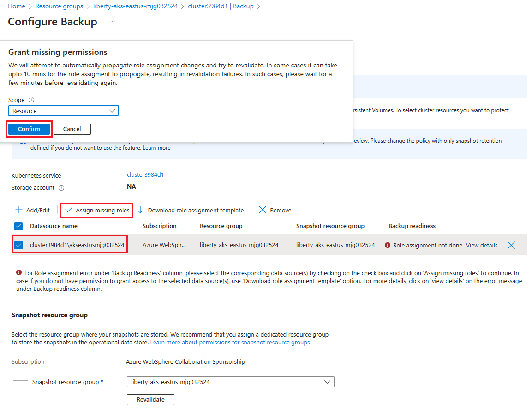Open the cluster3984d1 Kubernetes service link
The width and height of the screenshot is (532, 409).
click(x=145, y=175)
